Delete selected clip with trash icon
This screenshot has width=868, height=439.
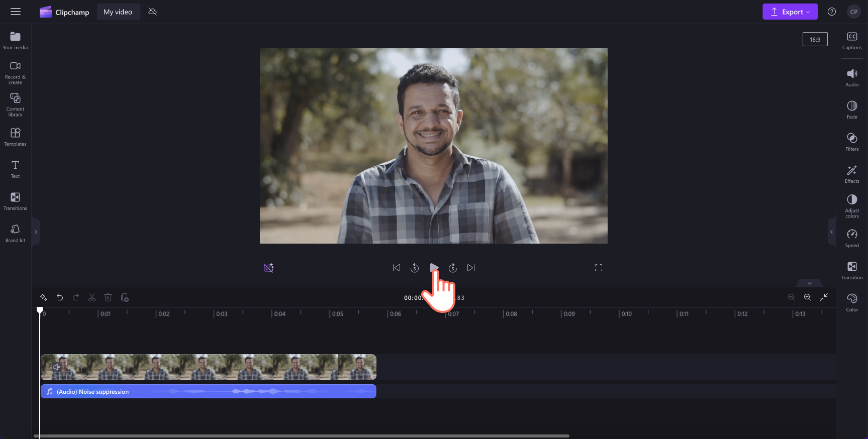tap(108, 297)
